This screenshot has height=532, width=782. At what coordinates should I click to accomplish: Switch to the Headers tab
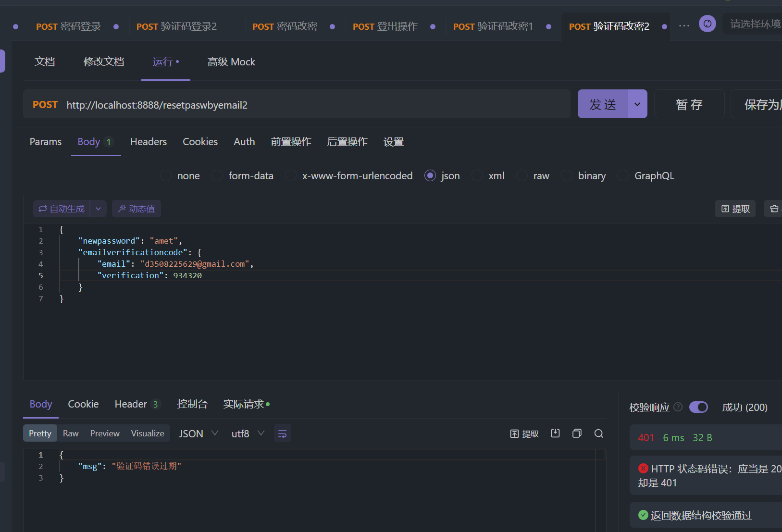click(149, 142)
